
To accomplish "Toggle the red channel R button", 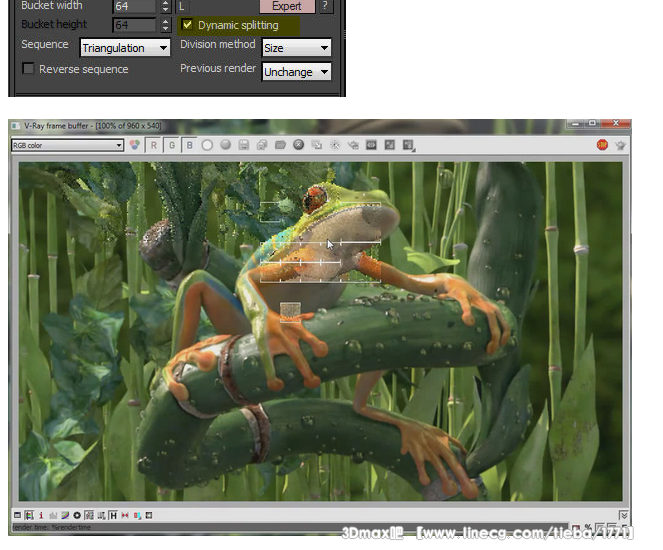I will point(153,145).
